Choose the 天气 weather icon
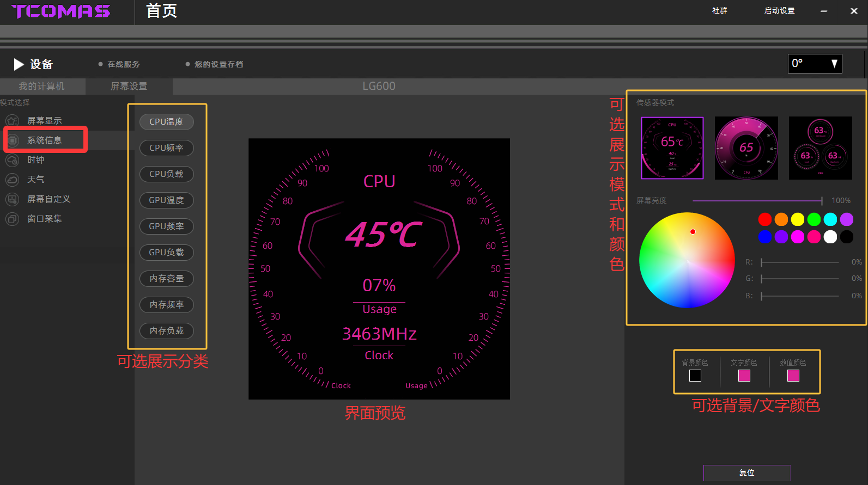 point(12,180)
